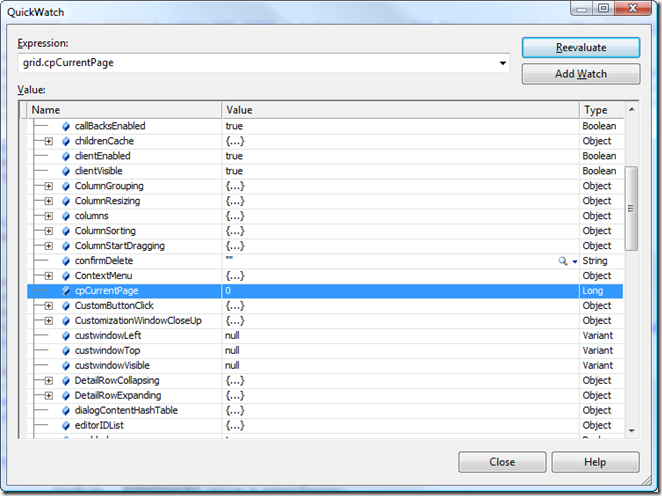Click the value 0 of cpCurrentPage
Viewport: 662px width, 496px height.
click(x=228, y=291)
